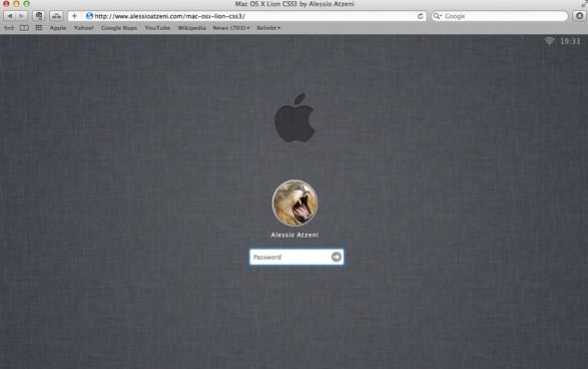Open the Evernote clipper toolbar icon
Viewport: 588px width, 369px height.
pyautogui.click(x=39, y=16)
